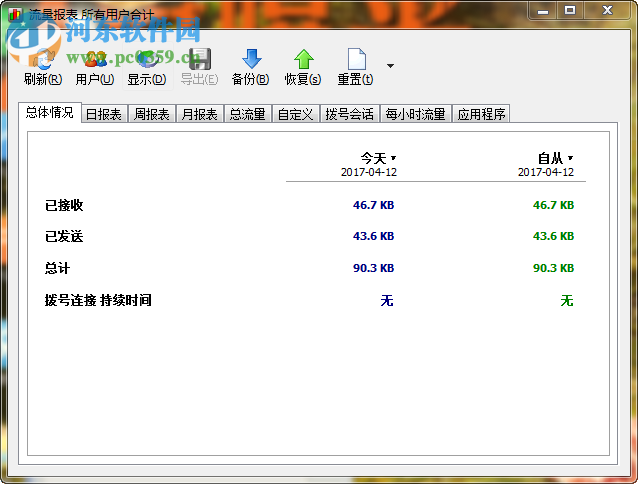Screen dimensions: 638x484
Task: Open the 月报表 tab
Action: pyautogui.click(x=199, y=114)
